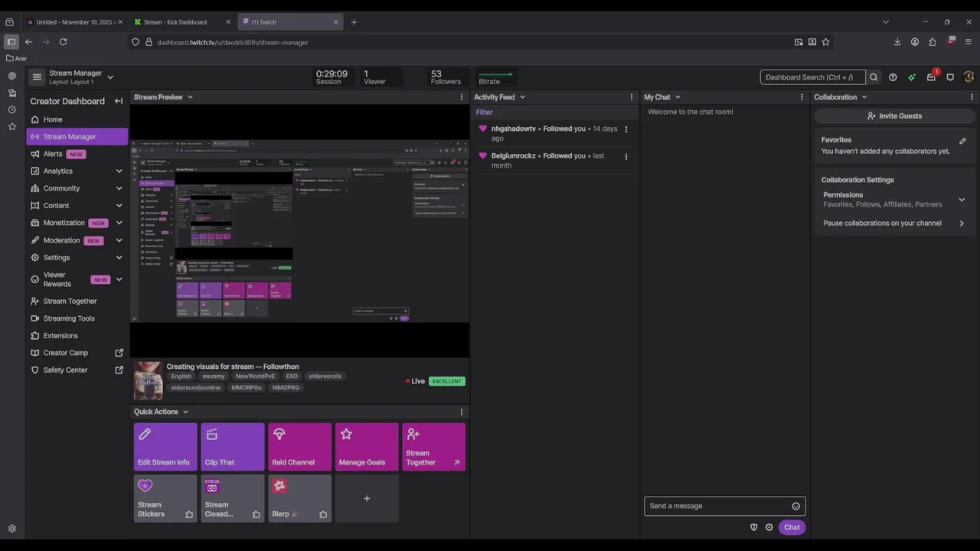This screenshot has height=551, width=980.
Task: Open chat settings gear icon
Action: tap(769, 527)
